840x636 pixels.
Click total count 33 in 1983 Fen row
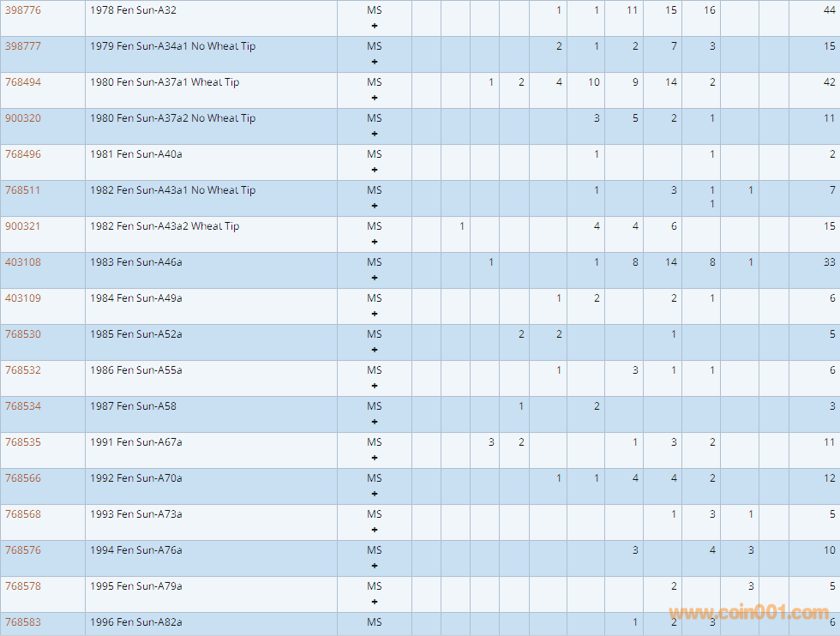(829, 262)
